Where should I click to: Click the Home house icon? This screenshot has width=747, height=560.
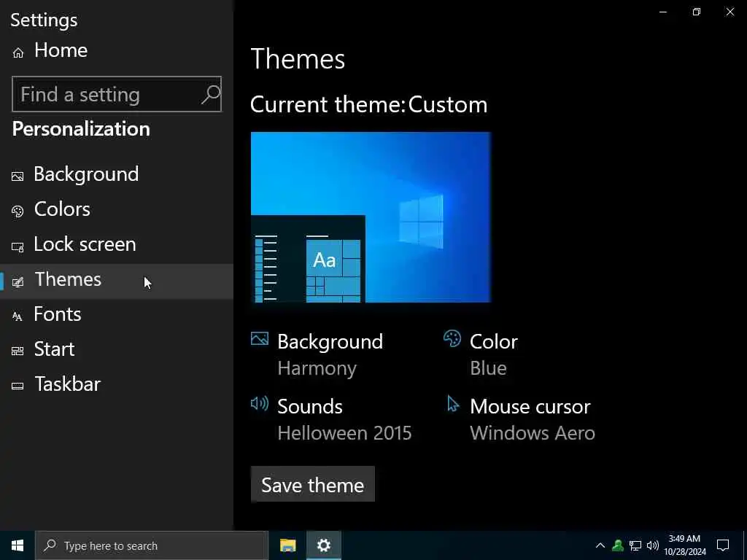pos(18,52)
